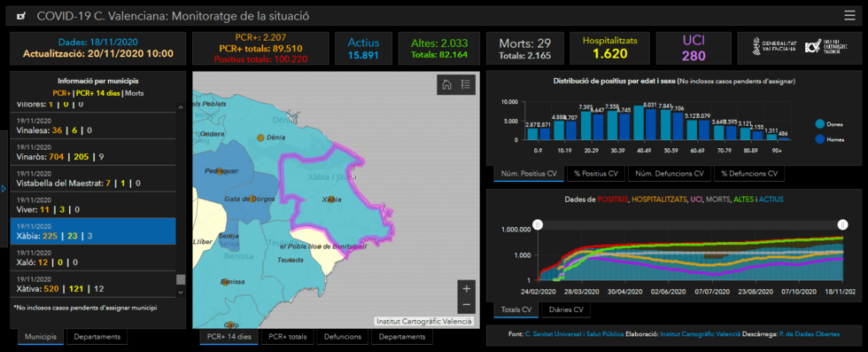Click the municipality list scrollbar thumb
The height and width of the screenshot is (352, 868).
[181, 279]
